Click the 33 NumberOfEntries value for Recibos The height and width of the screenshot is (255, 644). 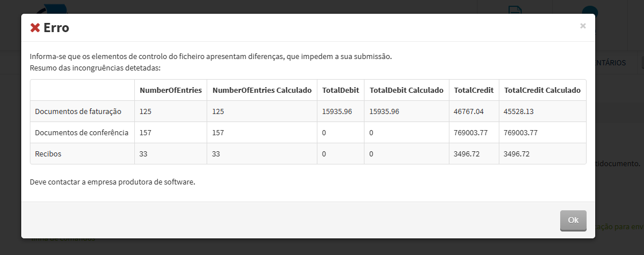pyautogui.click(x=143, y=154)
